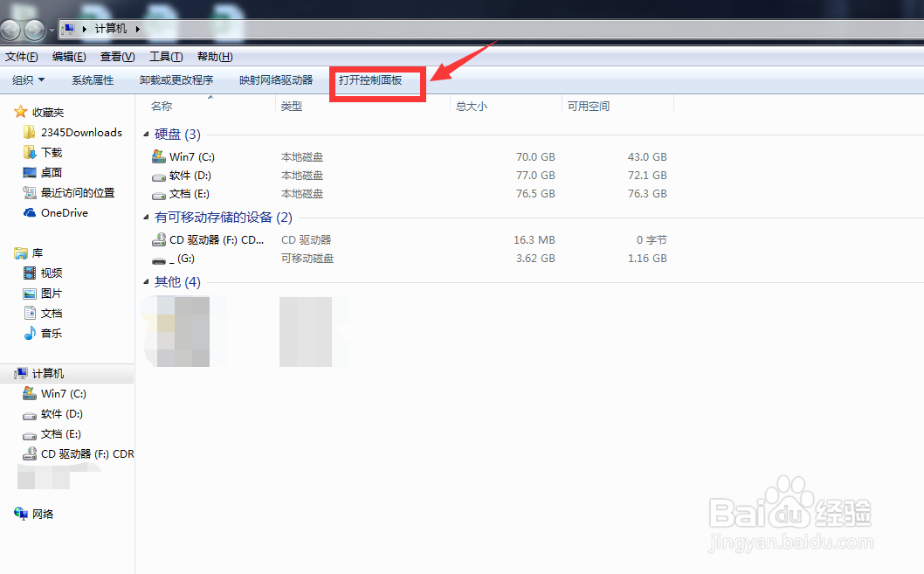Viewport: 924px width, 574px height.
Task: Collapse the 硬盘 (3) group
Action: tap(147, 134)
